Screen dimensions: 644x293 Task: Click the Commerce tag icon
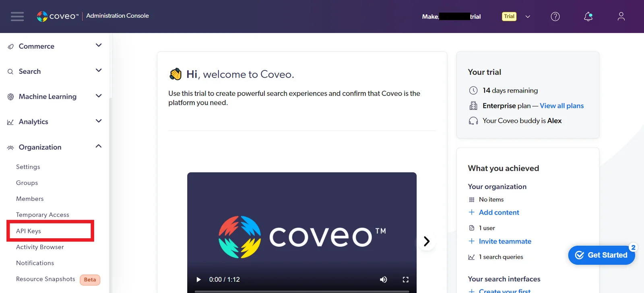[x=10, y=47]
